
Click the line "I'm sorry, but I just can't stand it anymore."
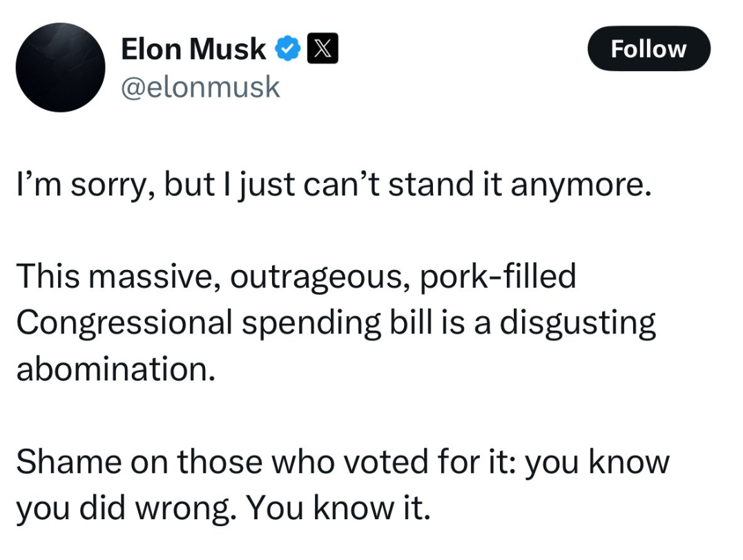(x=334, y=187)
